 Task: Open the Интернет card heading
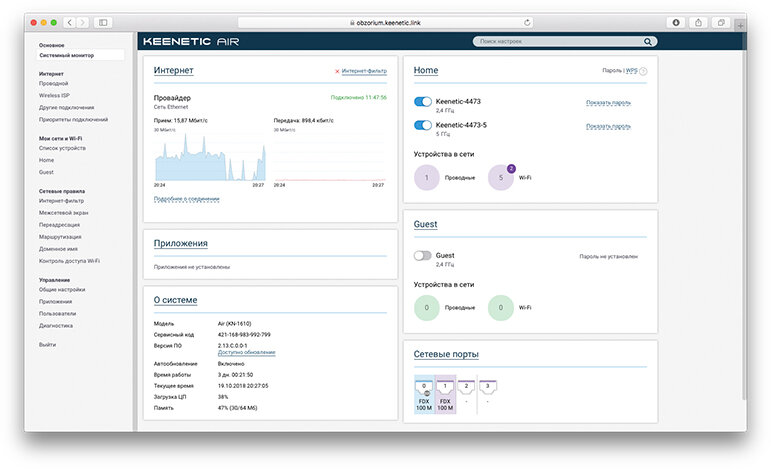click(x=174, y=70)
